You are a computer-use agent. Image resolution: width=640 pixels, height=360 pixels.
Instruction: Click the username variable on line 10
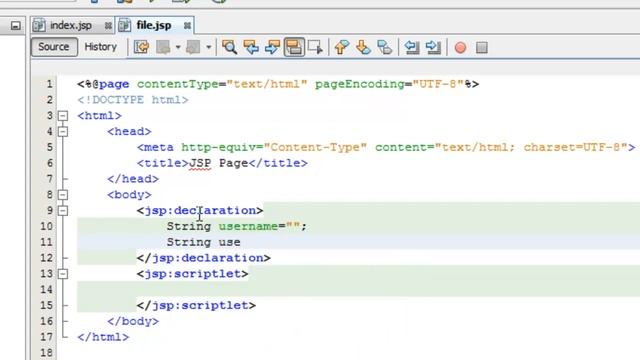point(248,226)
